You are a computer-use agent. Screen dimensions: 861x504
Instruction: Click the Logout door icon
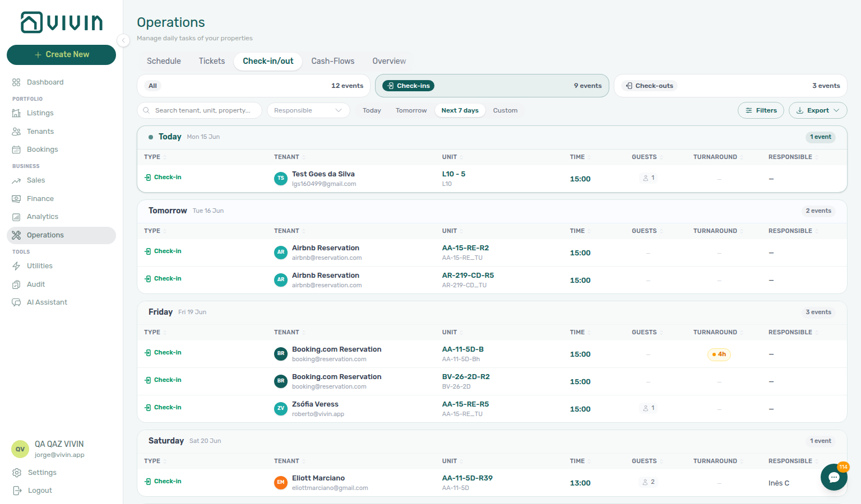(17, 491)
